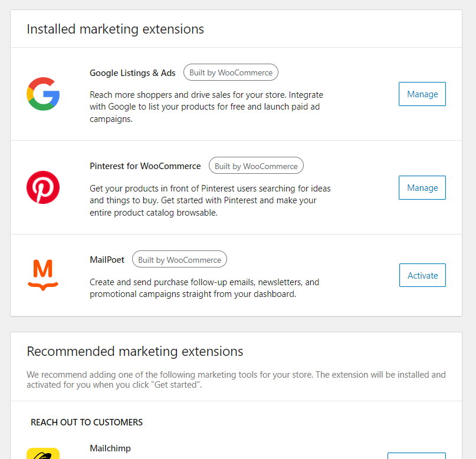Click the Pinterest logo icon

click(43, 187)
